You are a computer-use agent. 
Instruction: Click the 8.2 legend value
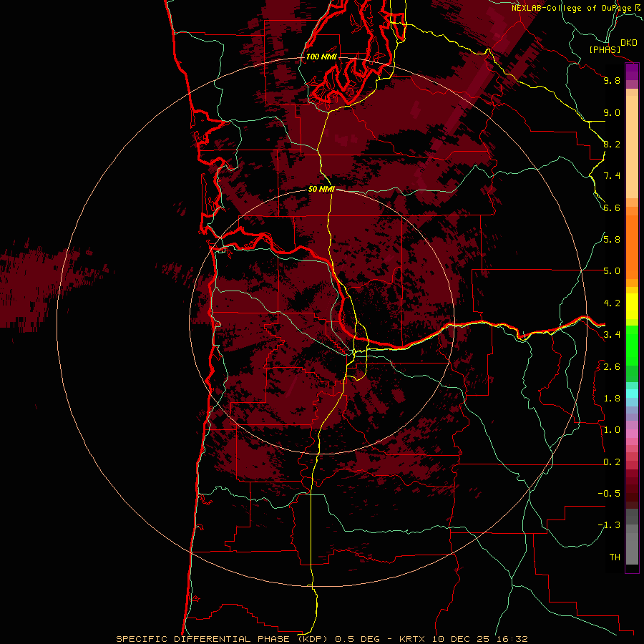tap(612, 144)
